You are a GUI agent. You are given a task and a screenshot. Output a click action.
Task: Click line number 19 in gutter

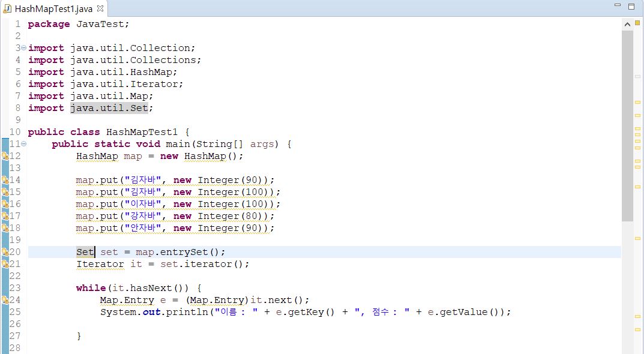click(x=15, y=240)
